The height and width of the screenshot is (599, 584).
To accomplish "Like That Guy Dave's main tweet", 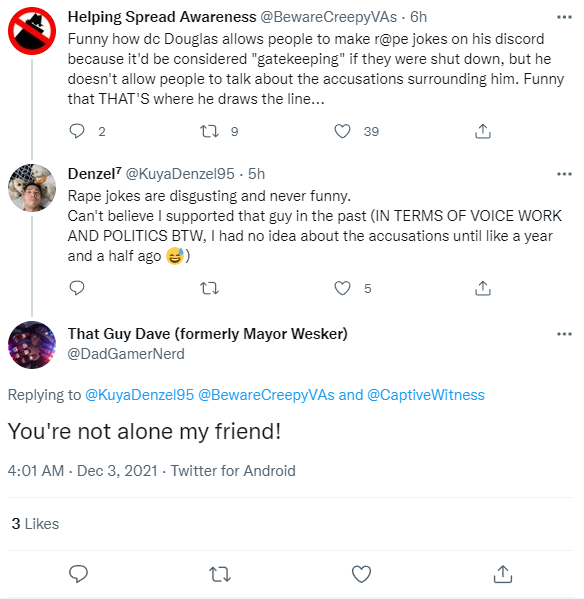I will tap(361, 574).
